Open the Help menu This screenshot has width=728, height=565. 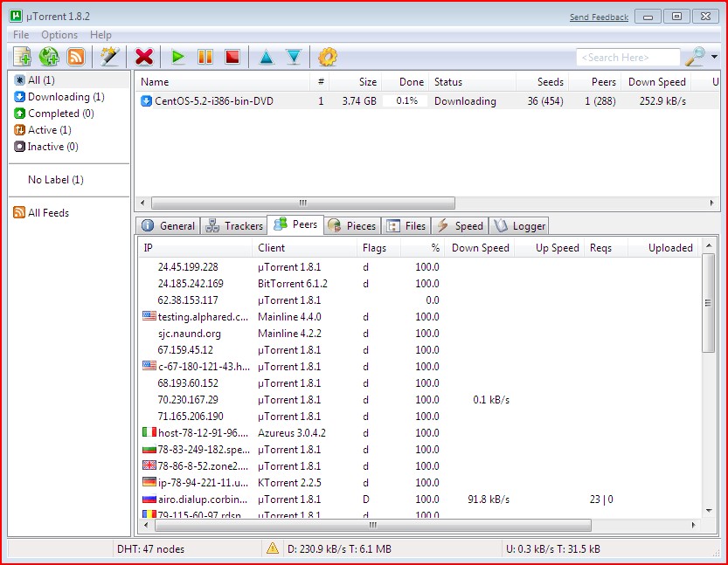click(101, 34)
